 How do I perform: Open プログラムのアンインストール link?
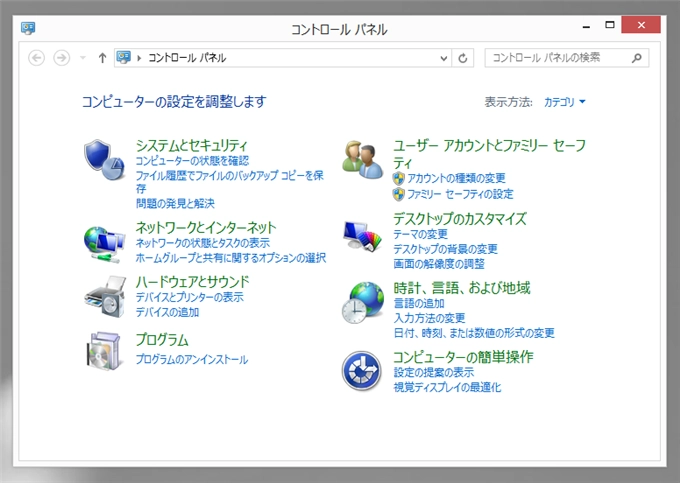192,359
